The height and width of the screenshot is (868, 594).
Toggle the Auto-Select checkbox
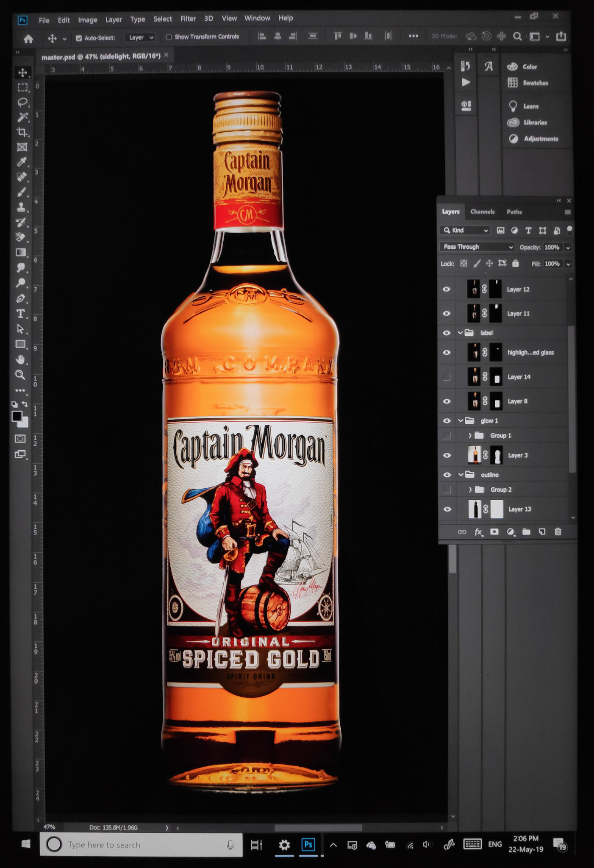point(79,38)
